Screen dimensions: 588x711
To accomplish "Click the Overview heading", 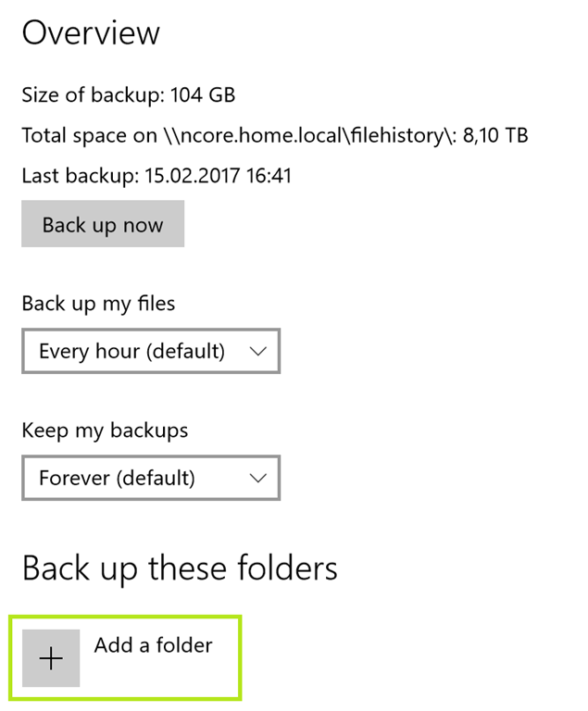I will (91, 33).
